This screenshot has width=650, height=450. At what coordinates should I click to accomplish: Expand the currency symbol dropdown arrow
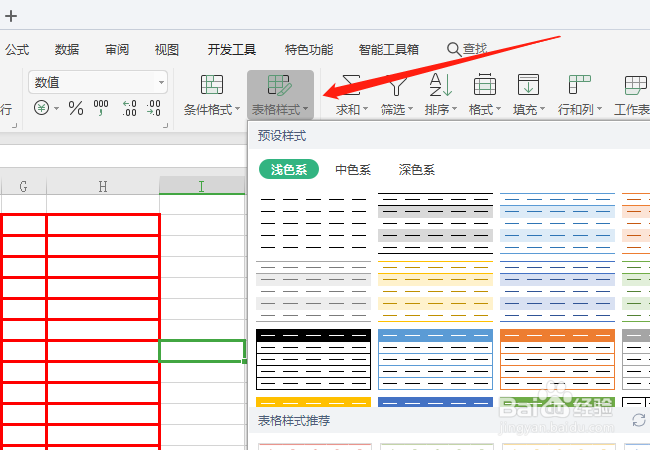56,109
